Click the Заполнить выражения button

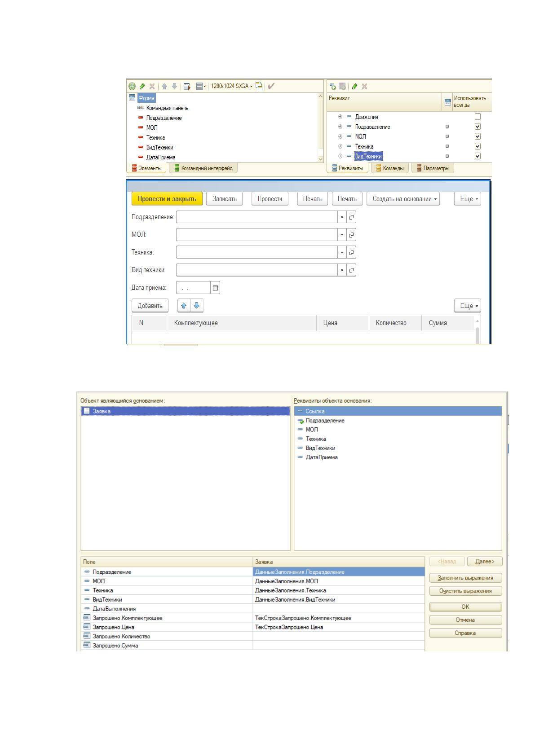465,578
